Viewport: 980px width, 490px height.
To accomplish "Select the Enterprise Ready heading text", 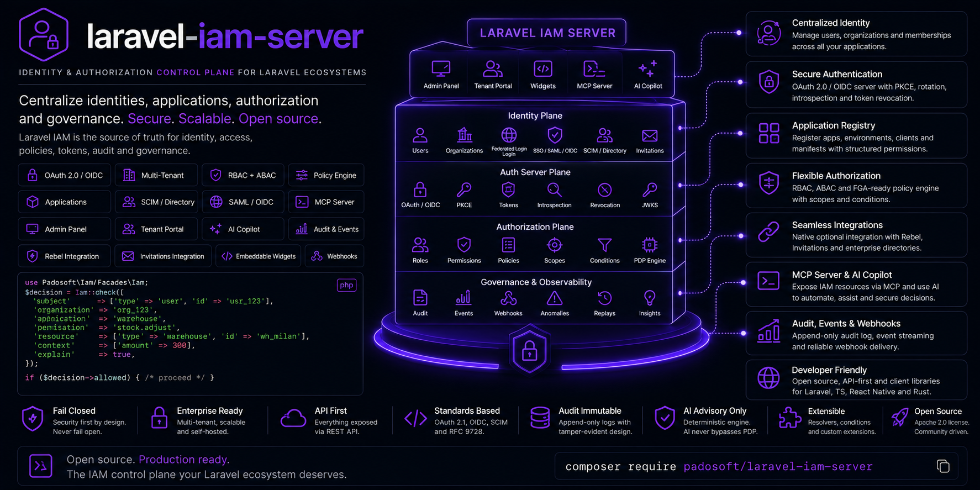I will click(209, 410).
